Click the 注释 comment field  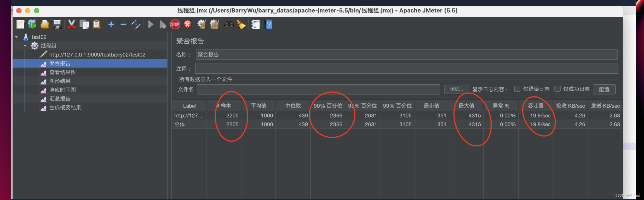(x=406, y=69)
